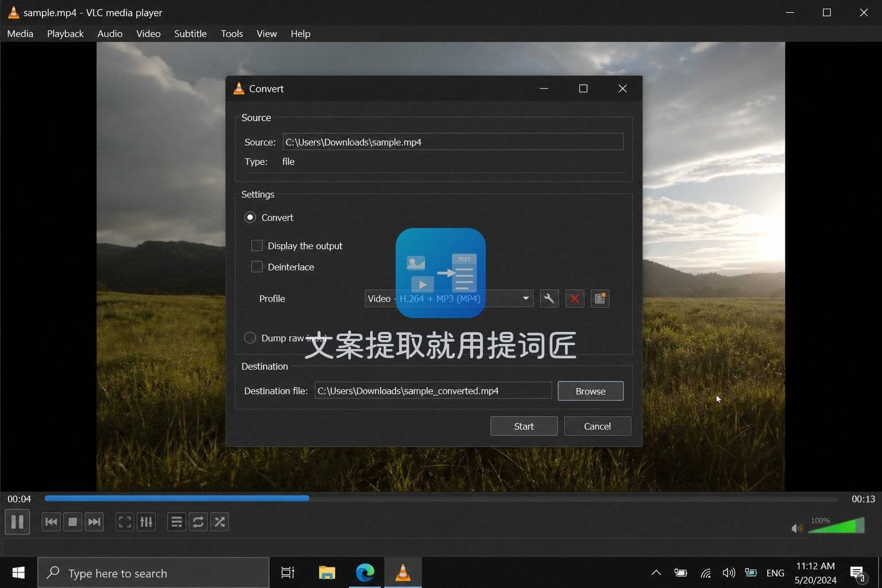Click the Destination file path field

(x=433, y=391)
